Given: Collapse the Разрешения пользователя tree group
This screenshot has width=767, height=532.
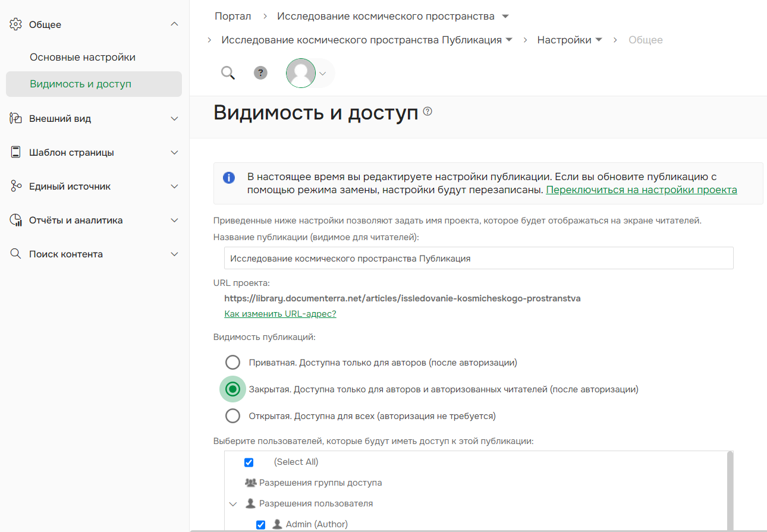Looking at the screenshot, I should pyautogui.click(x=232, y=503).
